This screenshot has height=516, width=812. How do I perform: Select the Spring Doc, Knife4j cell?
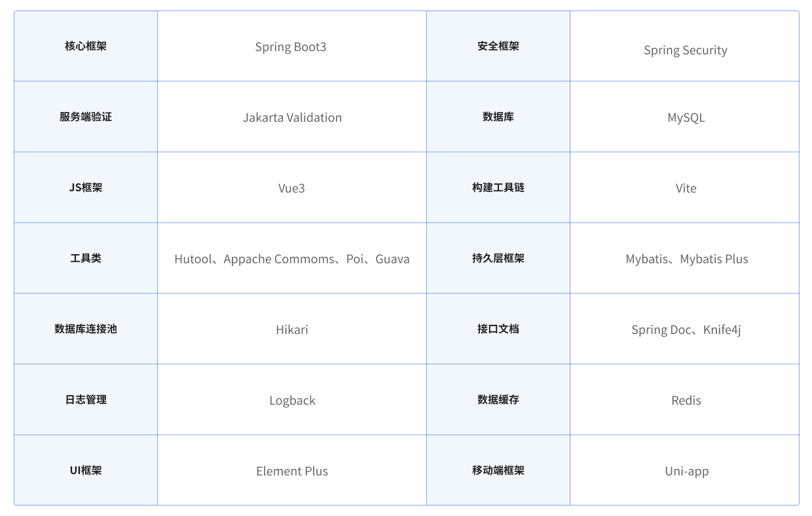point(684,329)
